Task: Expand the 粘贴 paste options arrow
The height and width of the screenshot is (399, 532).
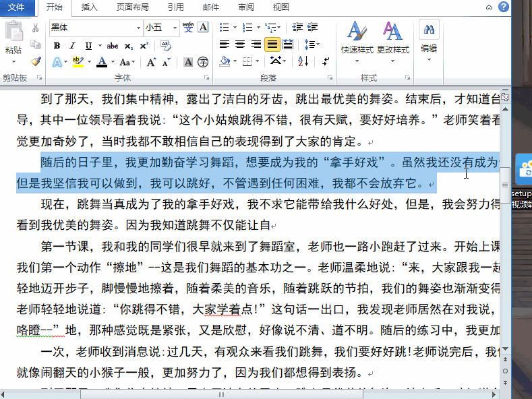Action: coord(13,61)
